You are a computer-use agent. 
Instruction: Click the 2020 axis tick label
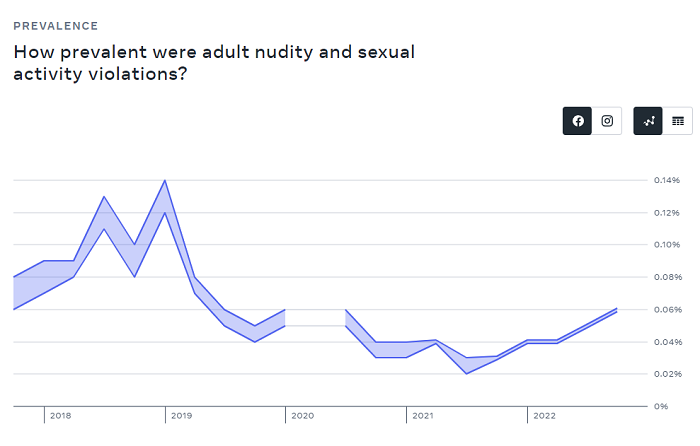pos(302,416)
